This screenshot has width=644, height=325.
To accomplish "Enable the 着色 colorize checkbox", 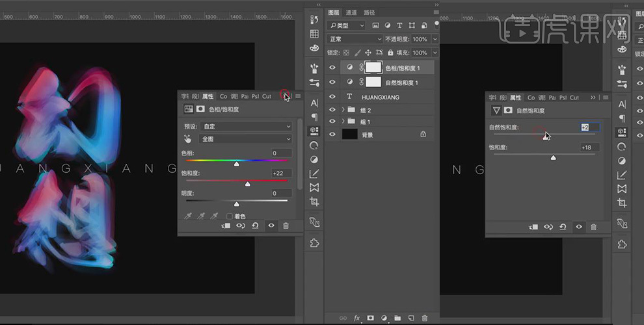I will point(230,216).
